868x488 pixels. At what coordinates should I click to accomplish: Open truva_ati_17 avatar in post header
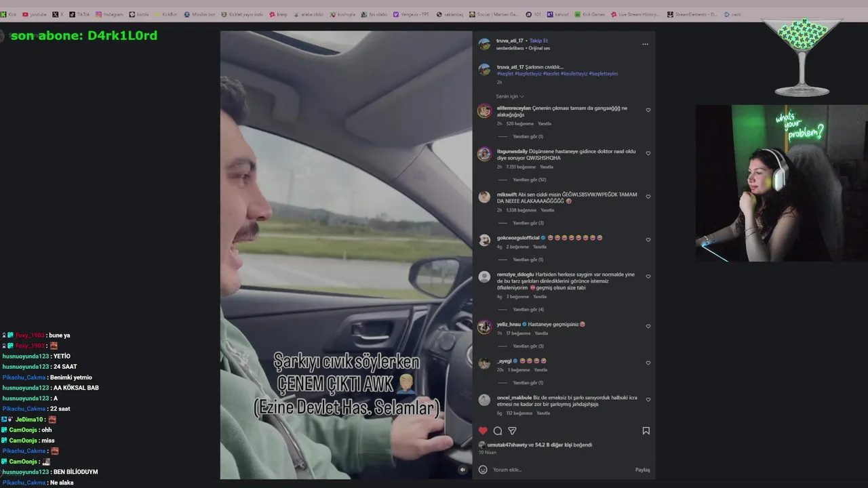click(484, 44)
